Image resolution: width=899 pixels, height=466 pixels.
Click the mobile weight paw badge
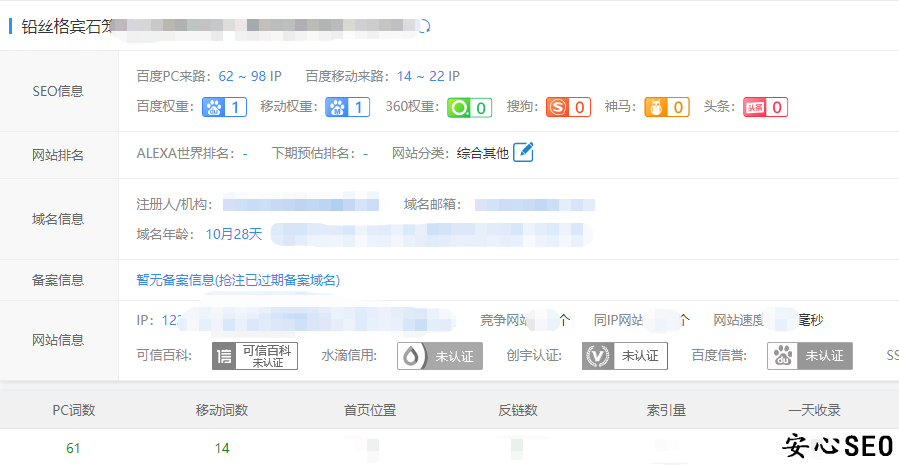tap(348, 107)
